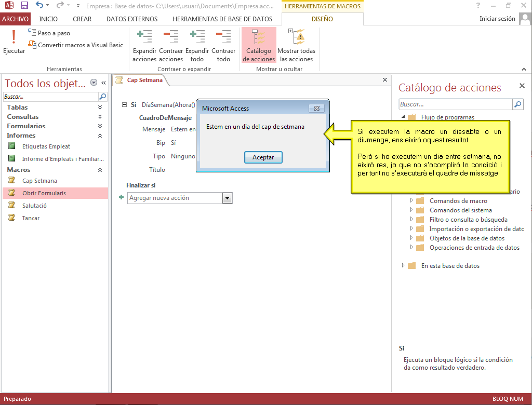Click the CuadroDeMensaje action
The image size is (532, 405).
click(165, 118)
